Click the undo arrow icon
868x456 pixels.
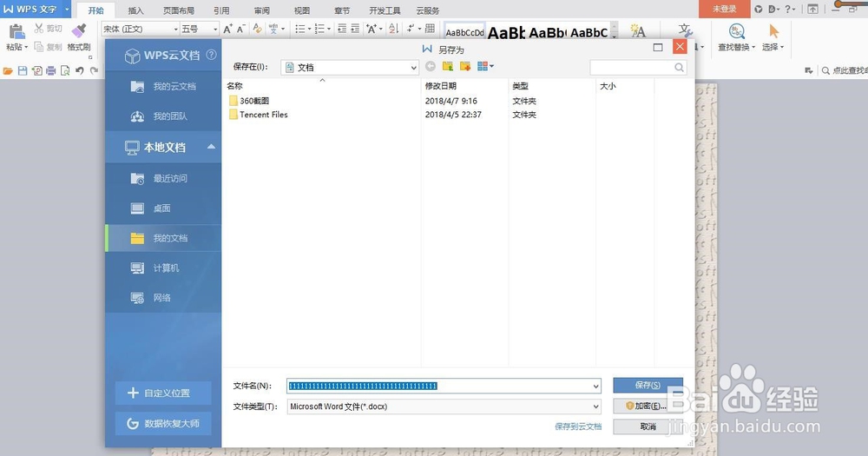click(80, 71)
